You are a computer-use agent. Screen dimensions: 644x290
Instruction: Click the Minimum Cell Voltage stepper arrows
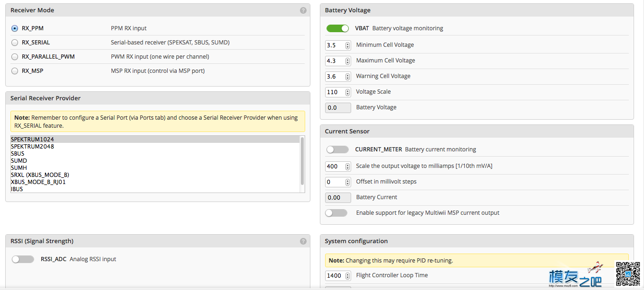(x=348, y=45)
